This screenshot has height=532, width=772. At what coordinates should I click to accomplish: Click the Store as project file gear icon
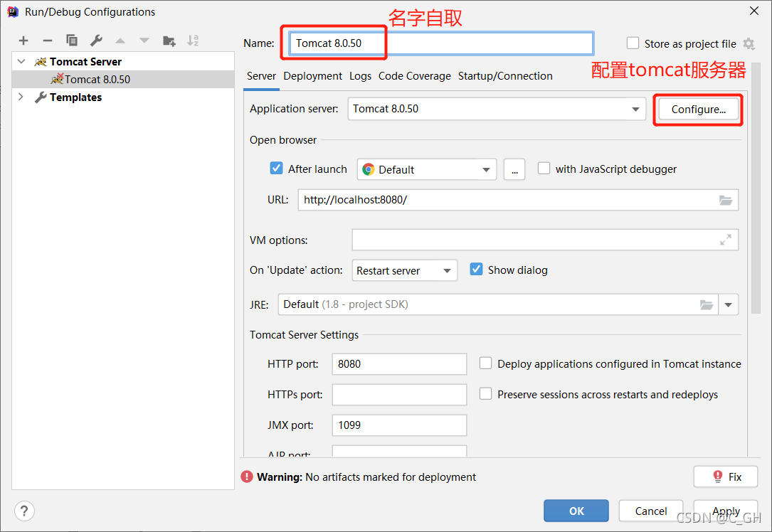click(x=749, y=44)
